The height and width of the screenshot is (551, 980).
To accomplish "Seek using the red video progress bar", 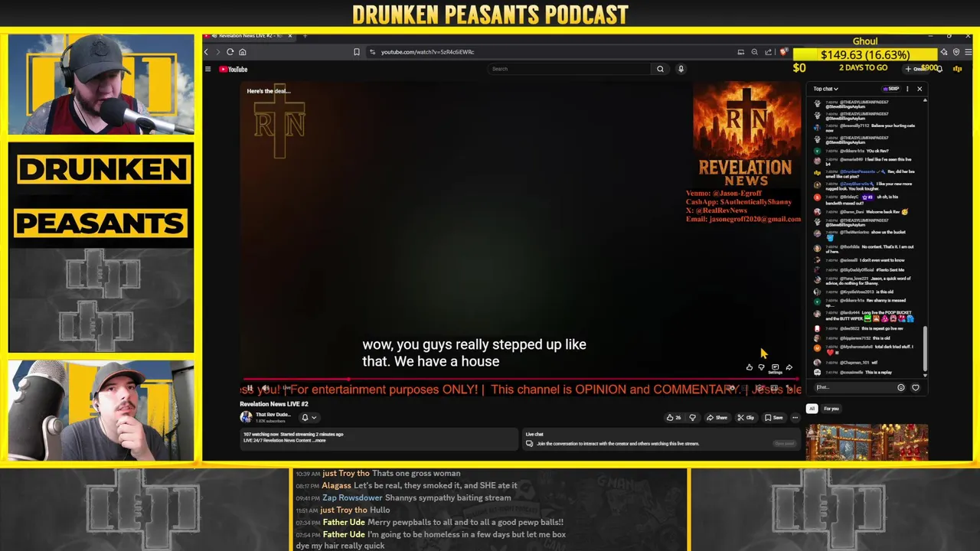I will tap(521, 379).
